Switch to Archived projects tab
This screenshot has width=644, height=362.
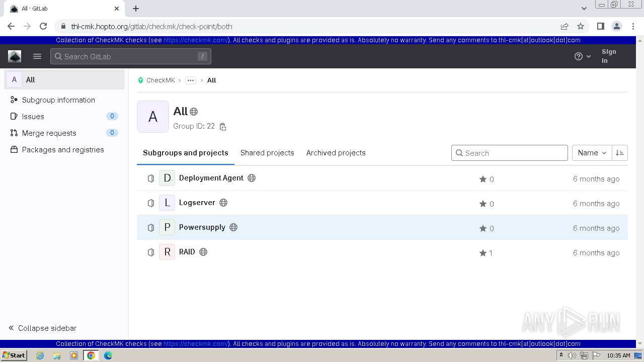336,153
